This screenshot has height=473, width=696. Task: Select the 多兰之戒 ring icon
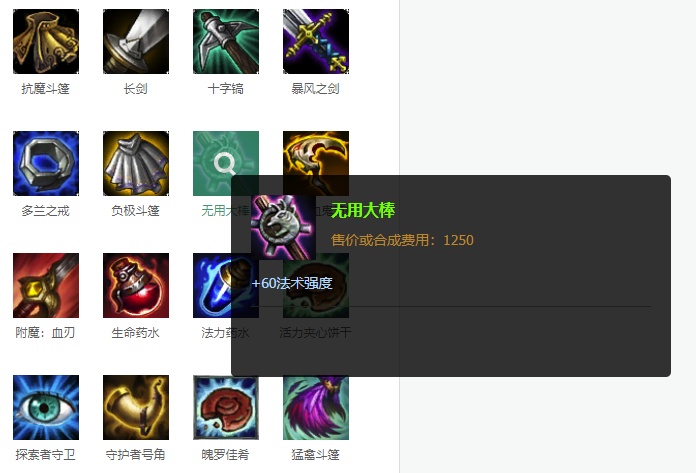pos(46,163)
